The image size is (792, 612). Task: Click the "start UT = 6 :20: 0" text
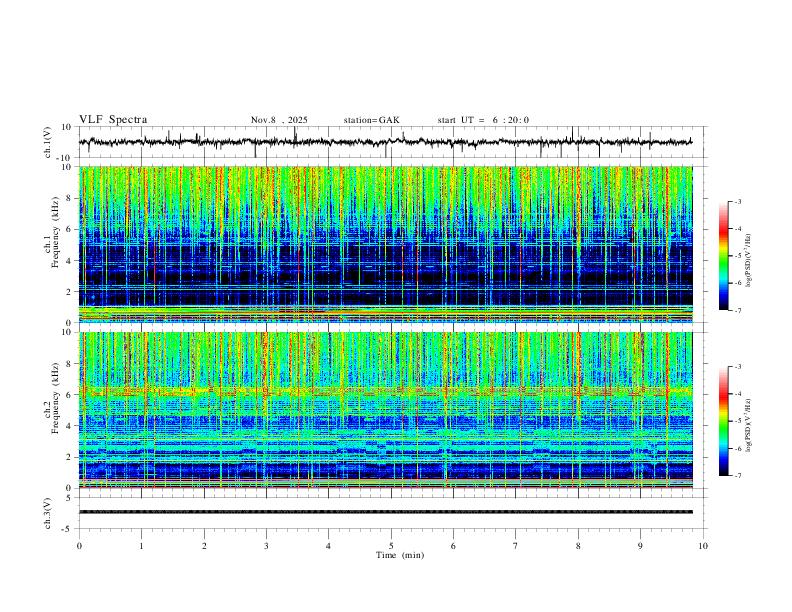(483, 120)
